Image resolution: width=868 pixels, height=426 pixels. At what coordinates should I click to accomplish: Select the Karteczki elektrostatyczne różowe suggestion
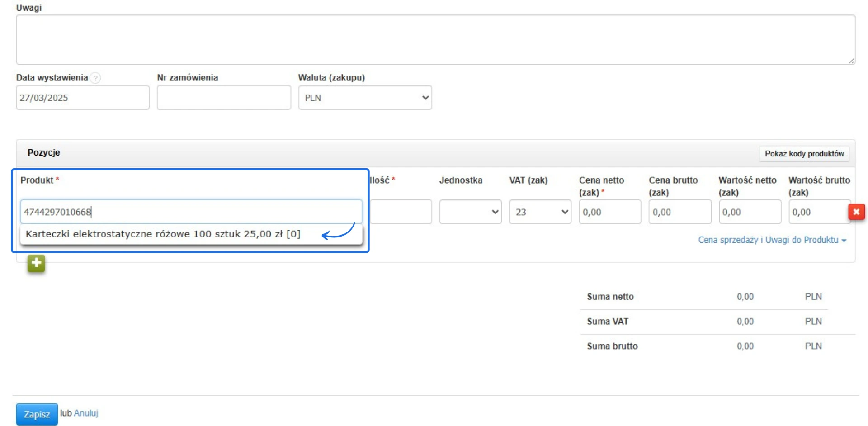pos(163,234)
